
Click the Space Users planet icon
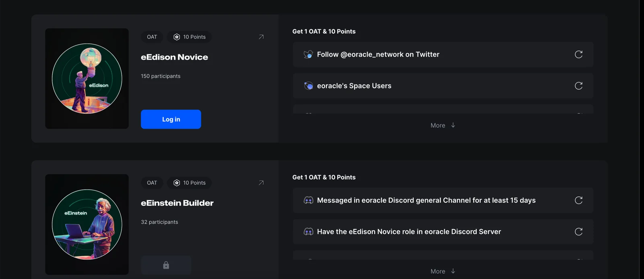(308, 86)
